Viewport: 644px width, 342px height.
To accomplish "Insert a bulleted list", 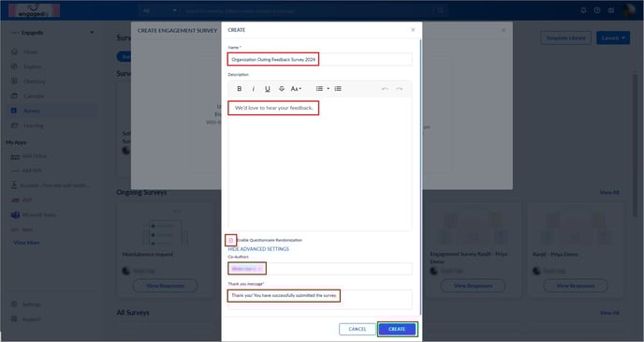I will click(x=319, y=89).
